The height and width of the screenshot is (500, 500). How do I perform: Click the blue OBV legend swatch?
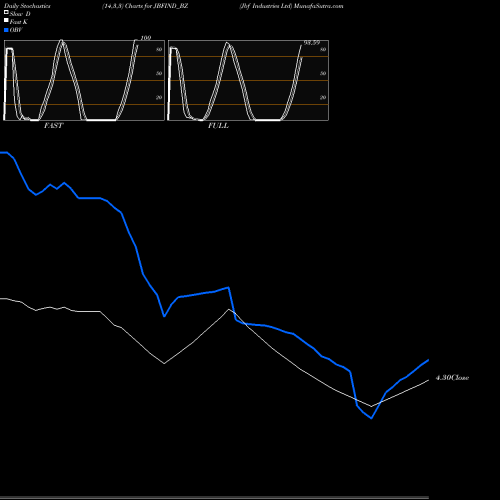6,30
